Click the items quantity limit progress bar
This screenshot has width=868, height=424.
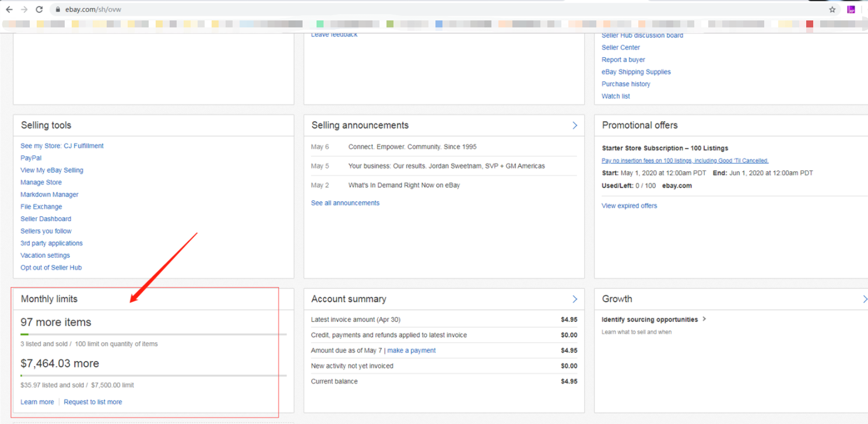tap(153, 334)
